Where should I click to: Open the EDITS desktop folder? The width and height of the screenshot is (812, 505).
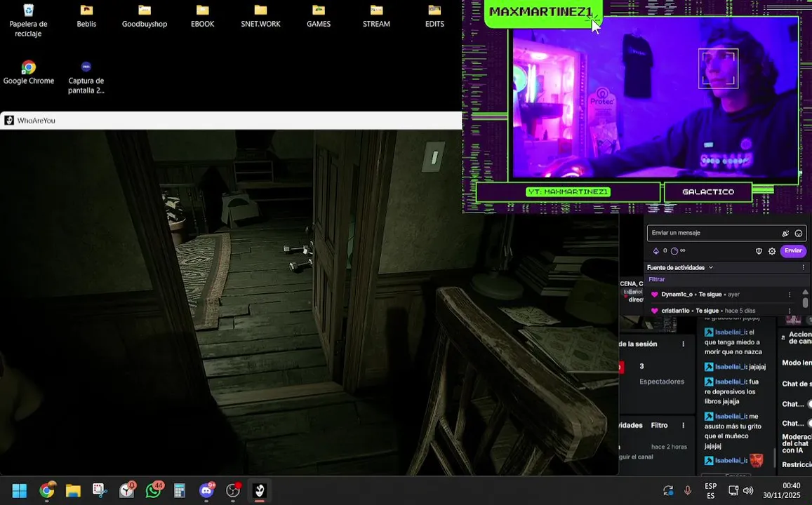pyautogui.click(x=434, y=16)
